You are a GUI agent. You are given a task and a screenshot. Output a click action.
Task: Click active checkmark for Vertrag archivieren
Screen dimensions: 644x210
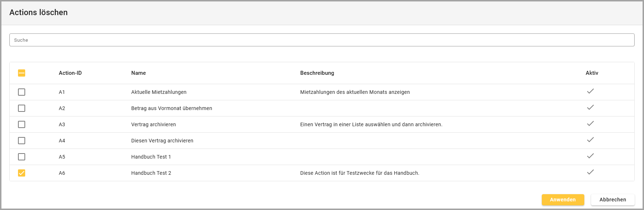[x=590, y=124]
